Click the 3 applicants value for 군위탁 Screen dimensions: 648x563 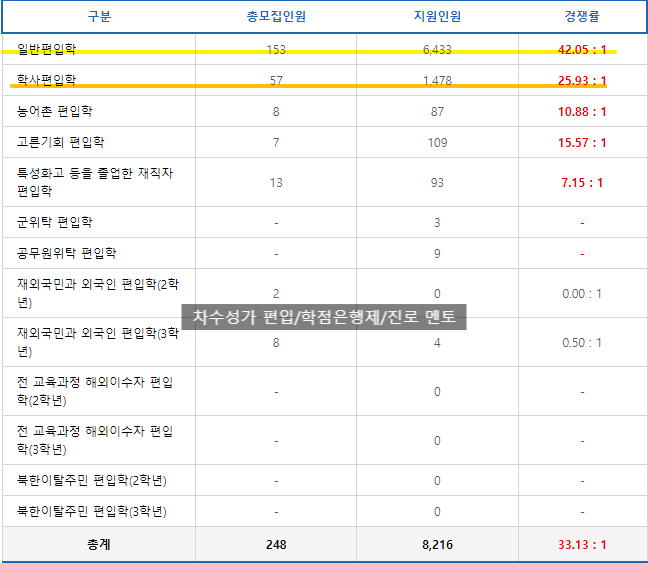coord(437,223)
